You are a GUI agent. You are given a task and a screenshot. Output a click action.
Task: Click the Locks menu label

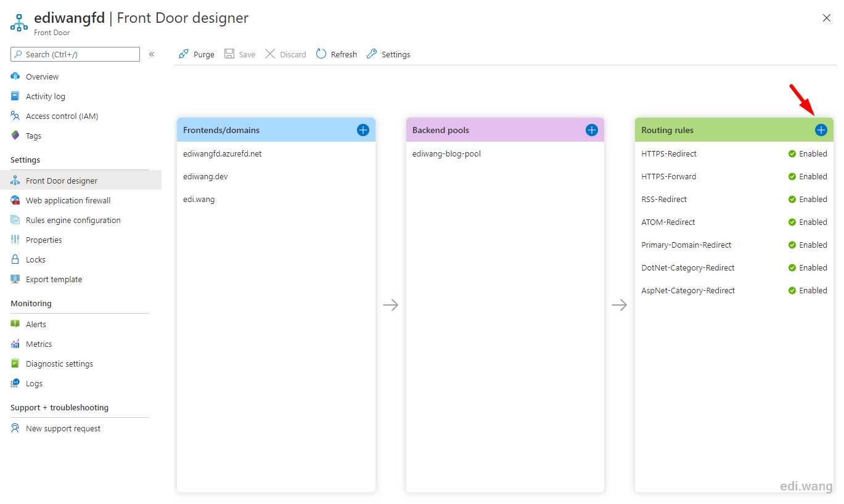tap(36, 259)
